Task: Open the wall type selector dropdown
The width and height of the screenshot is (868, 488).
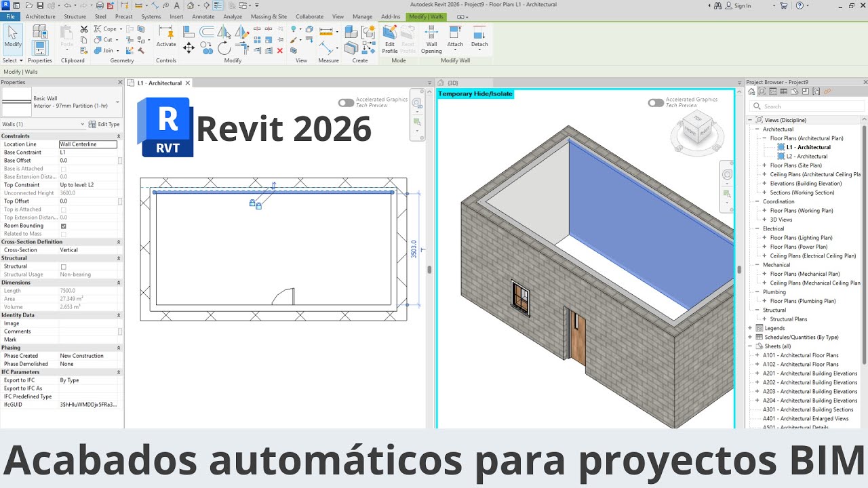Action: (x=118, y=102)
